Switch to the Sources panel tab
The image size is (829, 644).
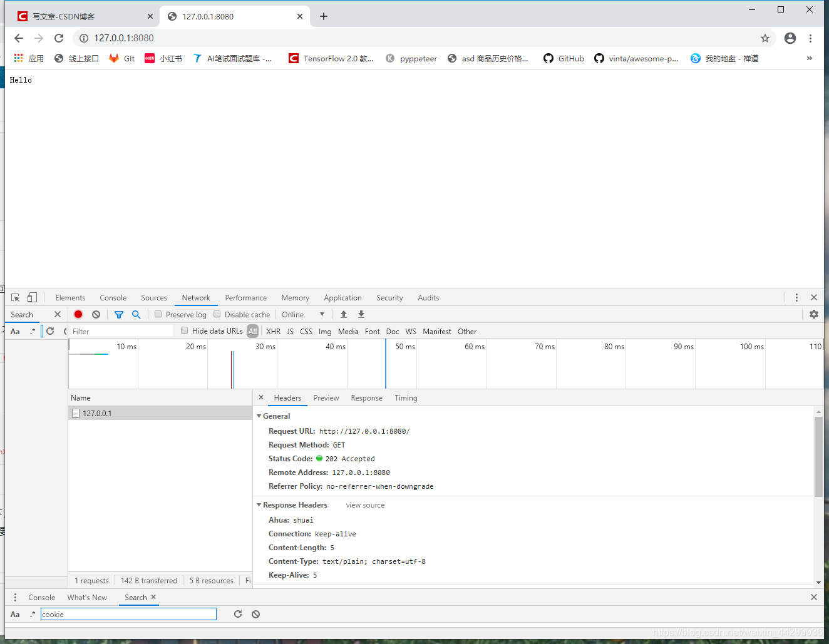(x=154, y=298)
